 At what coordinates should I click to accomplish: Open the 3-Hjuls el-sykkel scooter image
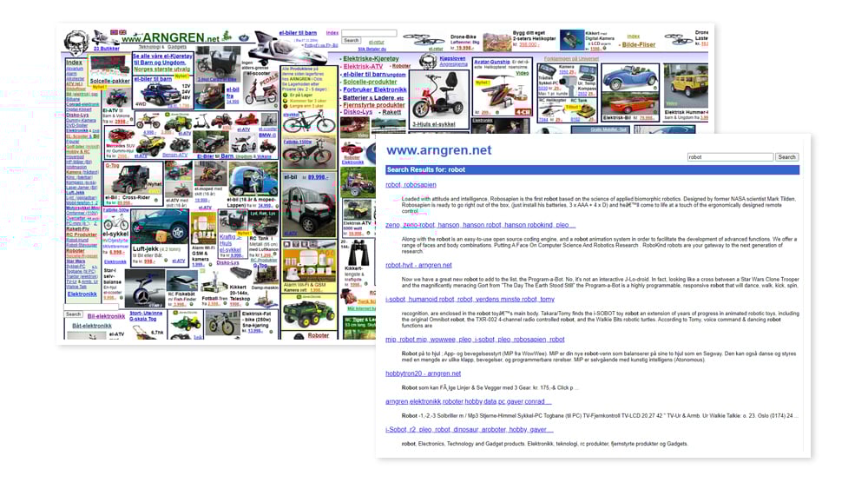click(440, 96)
